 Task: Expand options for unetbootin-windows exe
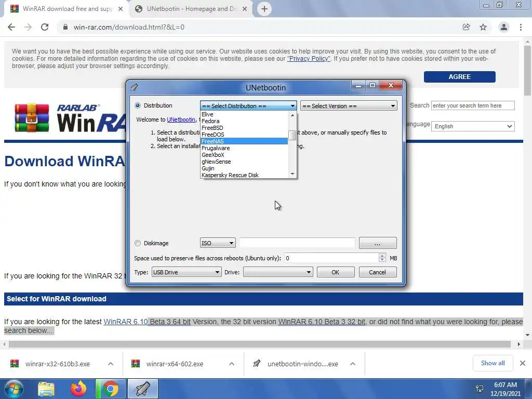353,364
